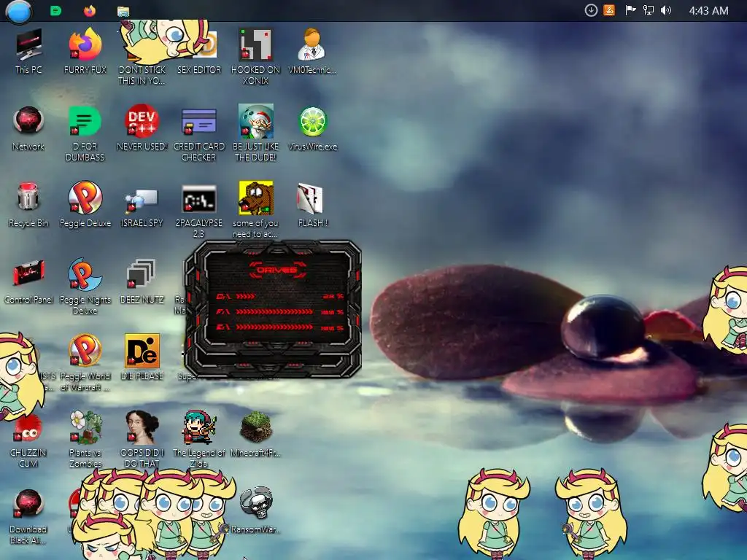Launch Plants vs Zombies shortcut
Viewport: 747px width, 560px height.
click(85, 439)
